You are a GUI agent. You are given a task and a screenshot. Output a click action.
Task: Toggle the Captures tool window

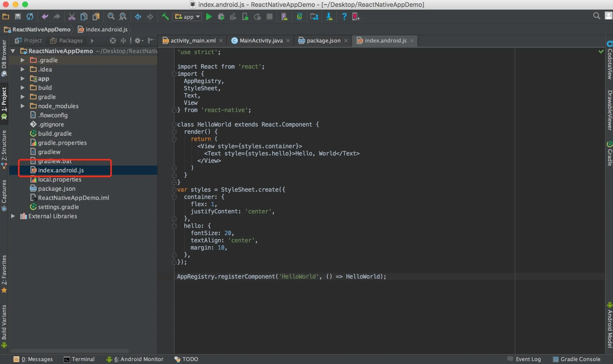[4, 195]
